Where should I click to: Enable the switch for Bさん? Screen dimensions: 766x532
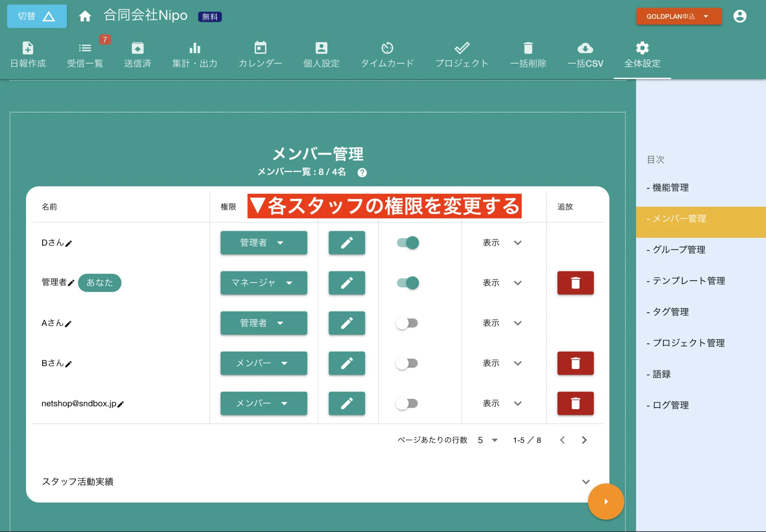click(x=407, y=363)
